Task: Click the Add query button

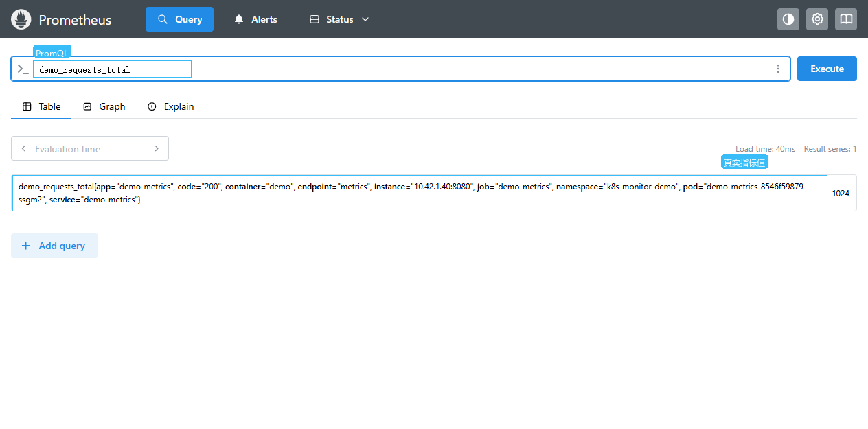Action: tap(54, 246)
